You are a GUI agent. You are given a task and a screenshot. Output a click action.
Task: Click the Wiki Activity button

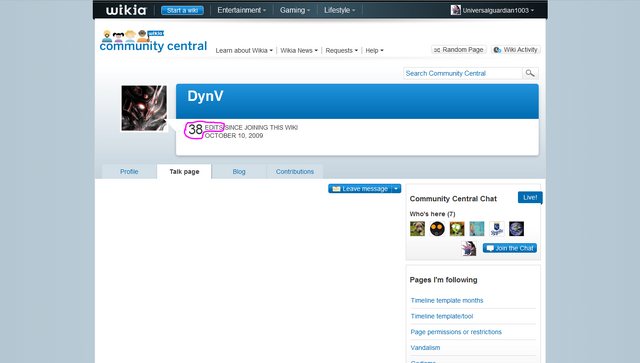(x=516, y=49)
